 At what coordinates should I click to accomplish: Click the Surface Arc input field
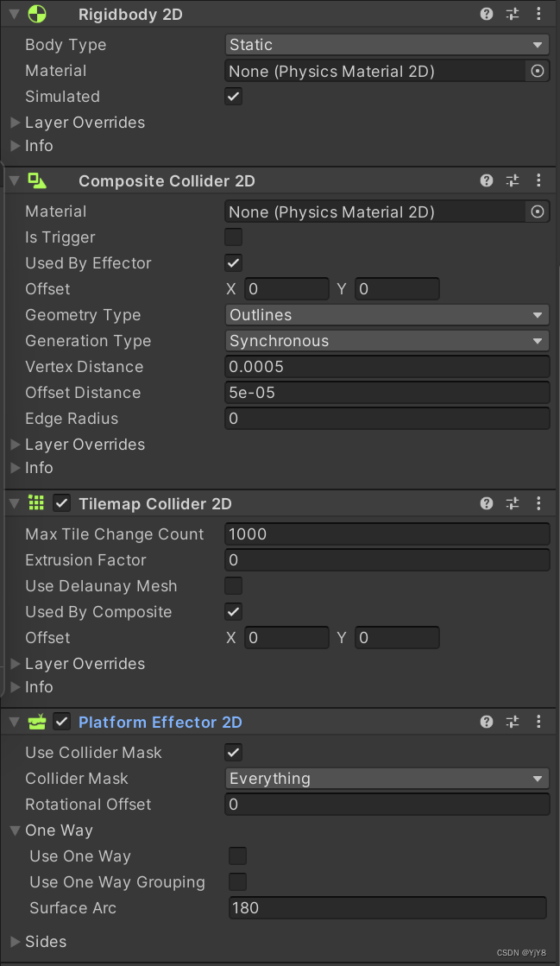pyautogui.click(x=386, y=907)
